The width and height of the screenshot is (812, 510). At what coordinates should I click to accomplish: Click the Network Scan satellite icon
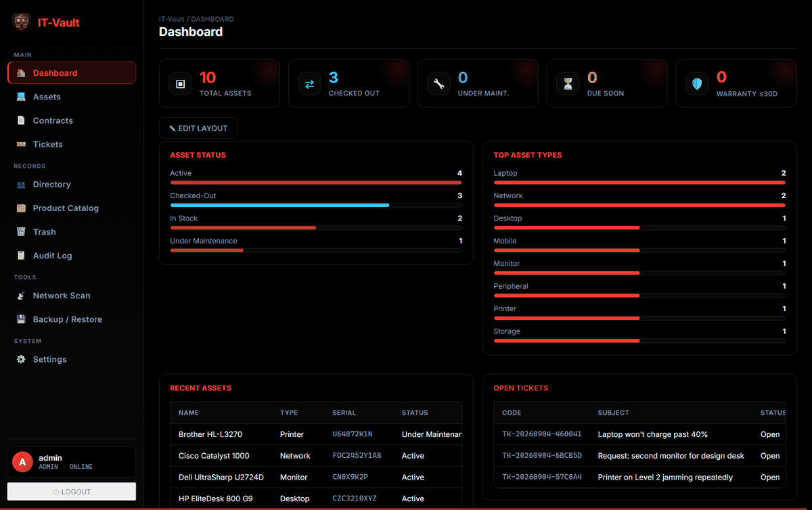(21, 296)
